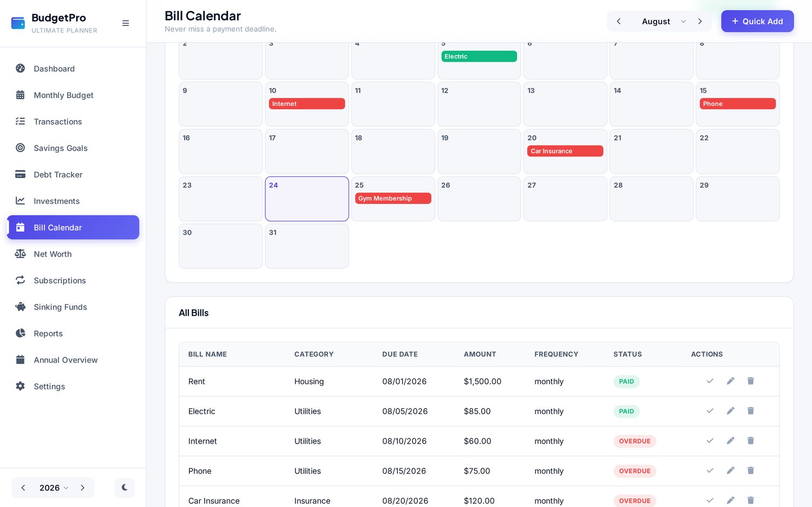Edit the Phone bill pencil icon
The image size is (812, 507).
coord(730,470)
